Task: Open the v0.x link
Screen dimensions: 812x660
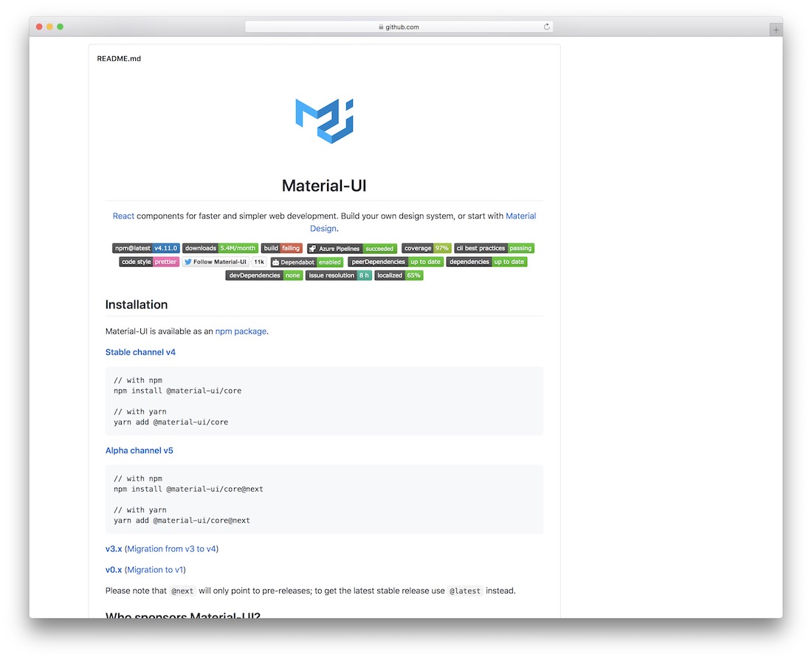Action: click(x=114, y=569)
